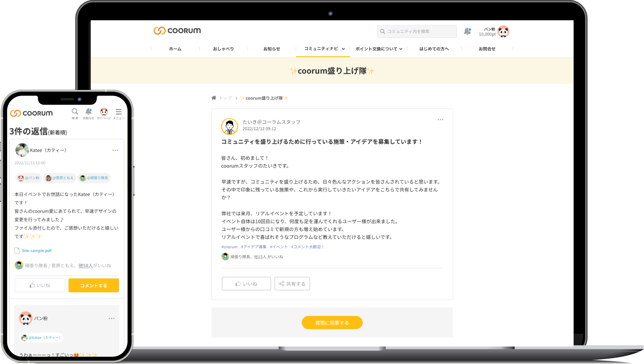Tap the mobile search magnifier icon

[75, 111]
